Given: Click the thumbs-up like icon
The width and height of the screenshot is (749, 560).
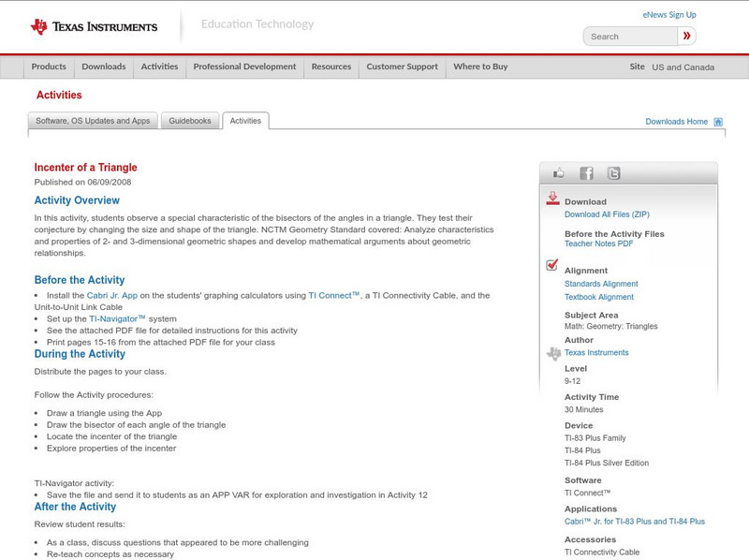Looking at the screenshot, I should coord(558,173).
